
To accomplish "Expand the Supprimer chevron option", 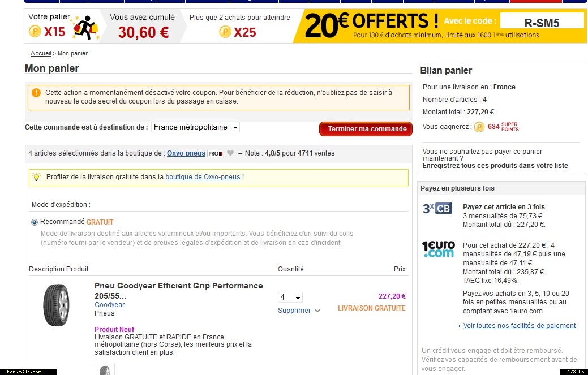I will [317, 311].
